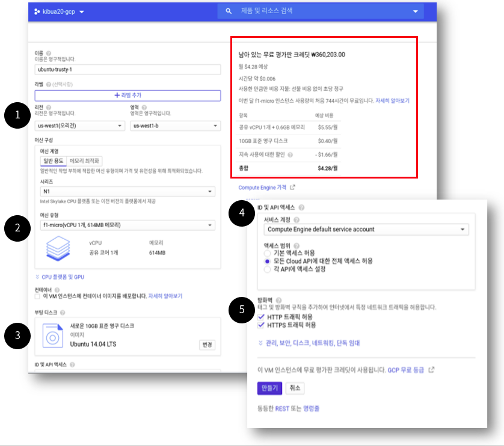Click the boot disk image icon
This screenshot has height=446, width=504.
click(x=53, y=336)
